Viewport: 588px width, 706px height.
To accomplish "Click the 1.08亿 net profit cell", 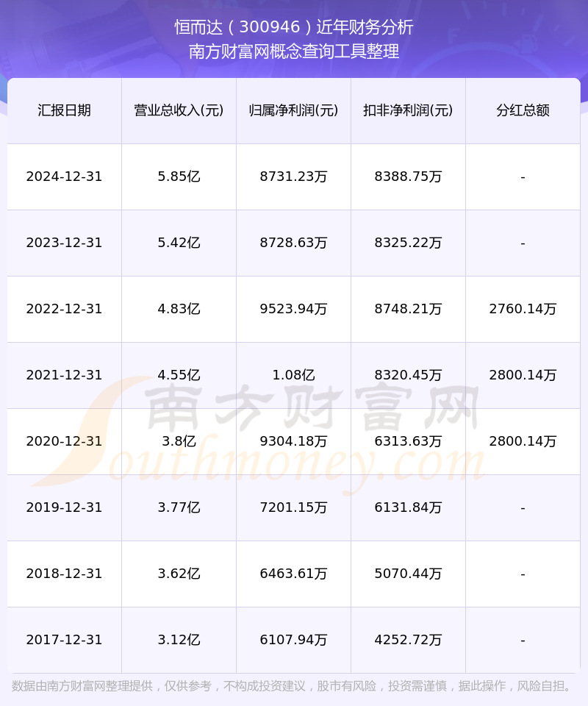I will 294,375.
